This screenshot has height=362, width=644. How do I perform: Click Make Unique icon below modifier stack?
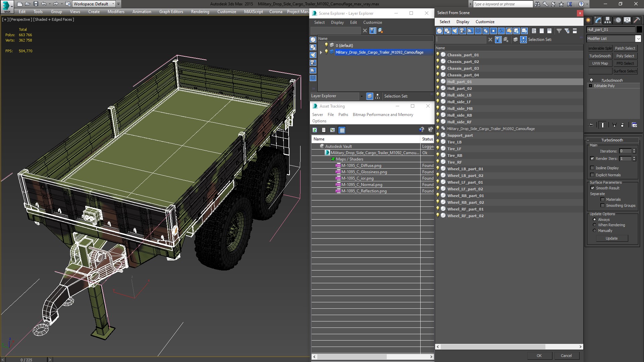click(614, 125)
